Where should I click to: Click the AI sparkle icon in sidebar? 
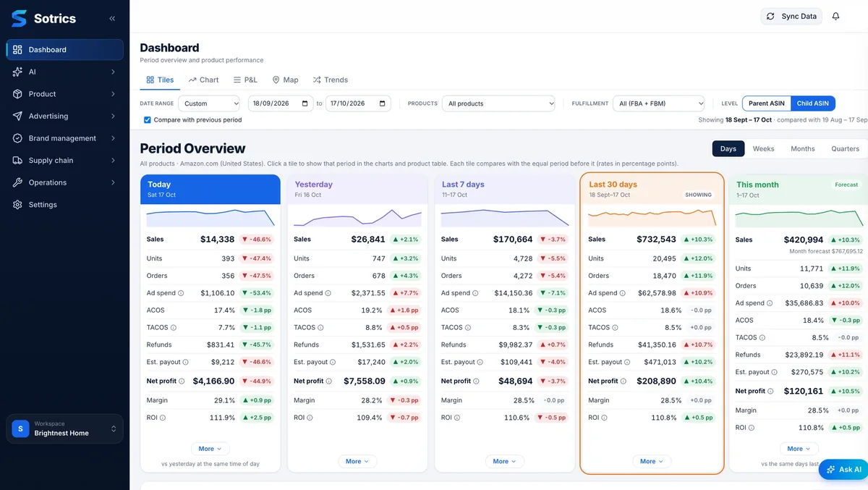click(17, 72)
